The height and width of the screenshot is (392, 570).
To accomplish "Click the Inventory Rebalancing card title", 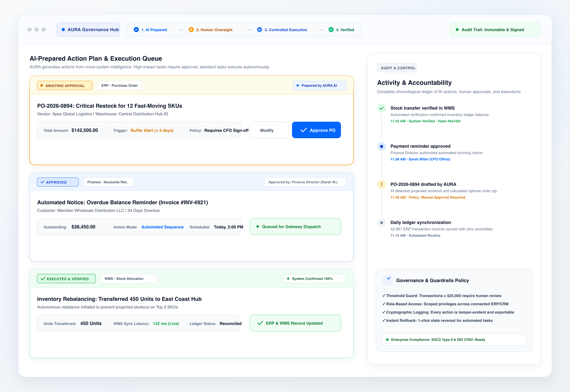I will click(x=119, y=299).
